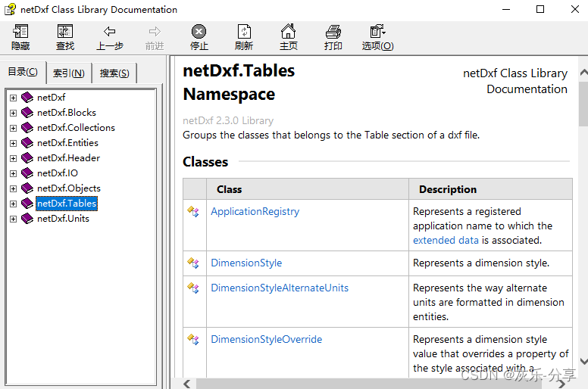The width and height of the screenshot is (588, 389).
Task: Expand the netDxf tree node
Action: (13, 98)
